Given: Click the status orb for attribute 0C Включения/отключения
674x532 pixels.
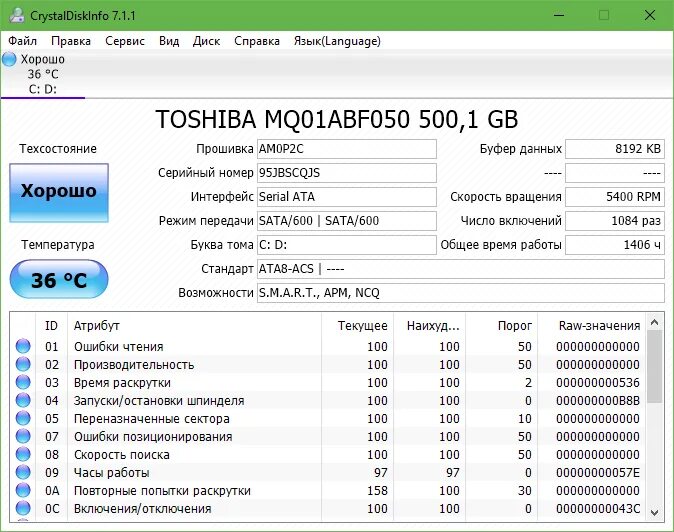Looking at the screenshot, I should pyautogui.click(x=23, y=508).
